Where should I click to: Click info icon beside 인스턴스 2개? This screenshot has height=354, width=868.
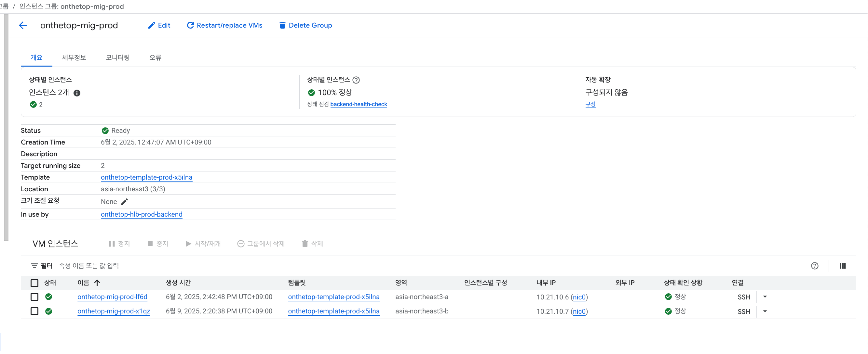[x=77, y=93]
